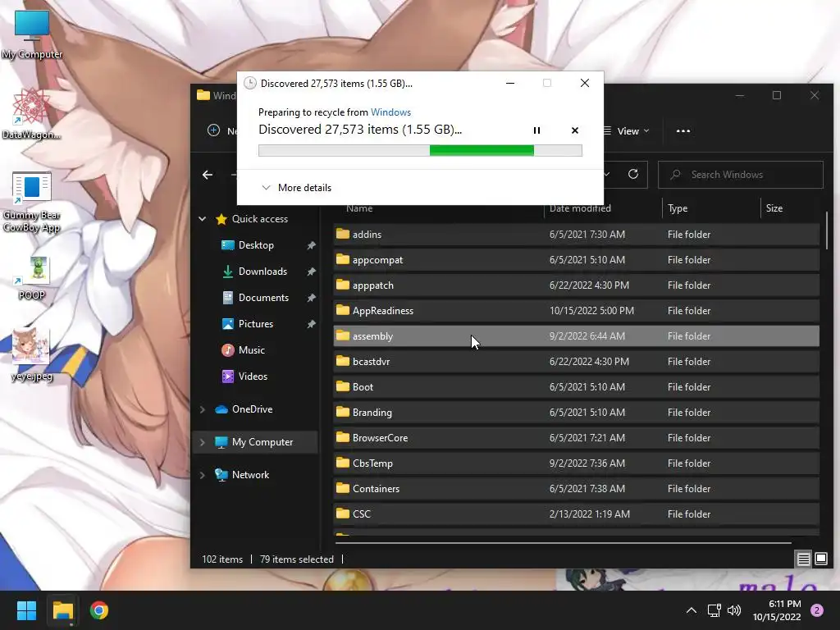The height and width of the screenshot is (630, 840).
Task: Click the Windows link in recycle dialog
Action: pyautogui.click(x=390, y=112)
